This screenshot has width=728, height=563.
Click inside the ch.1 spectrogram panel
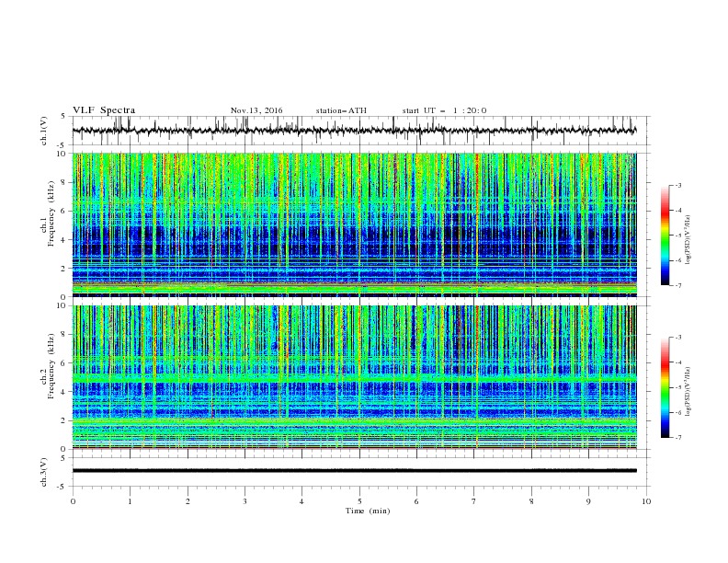(x=354, y=224)
